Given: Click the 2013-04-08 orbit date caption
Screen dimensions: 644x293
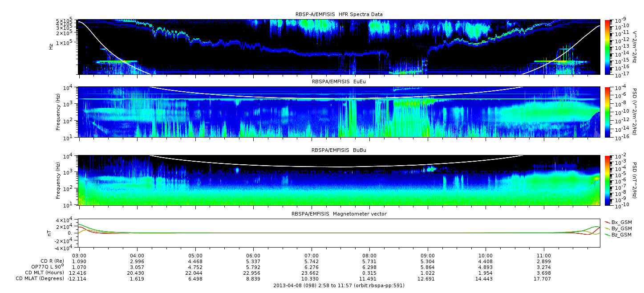Looking at the screenshot, I should 339,285.
